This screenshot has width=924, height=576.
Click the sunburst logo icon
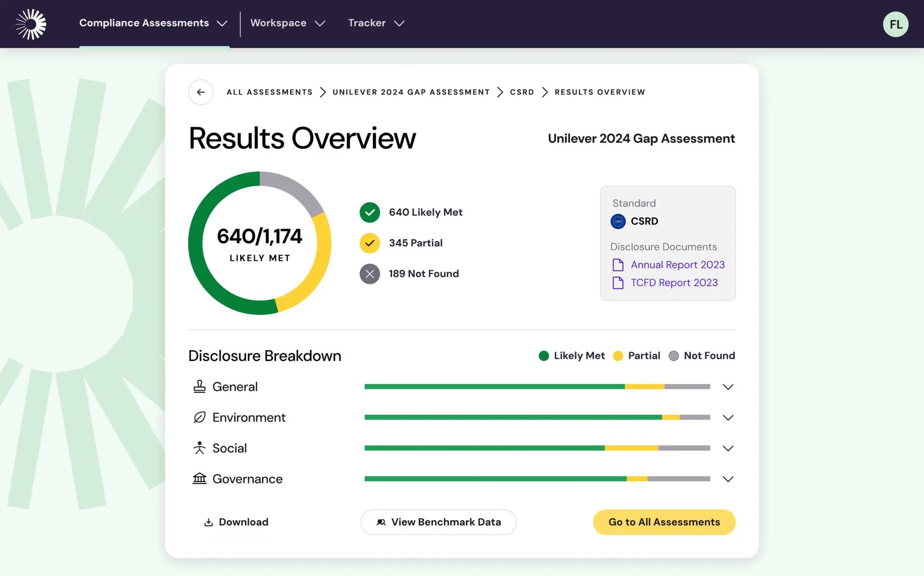click(x=31, y=24)
